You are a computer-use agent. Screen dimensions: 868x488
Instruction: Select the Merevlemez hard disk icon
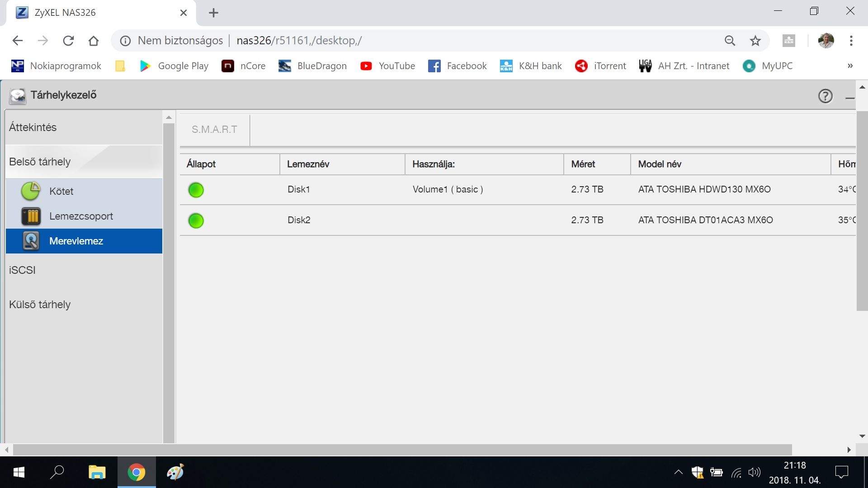[31, 241]
